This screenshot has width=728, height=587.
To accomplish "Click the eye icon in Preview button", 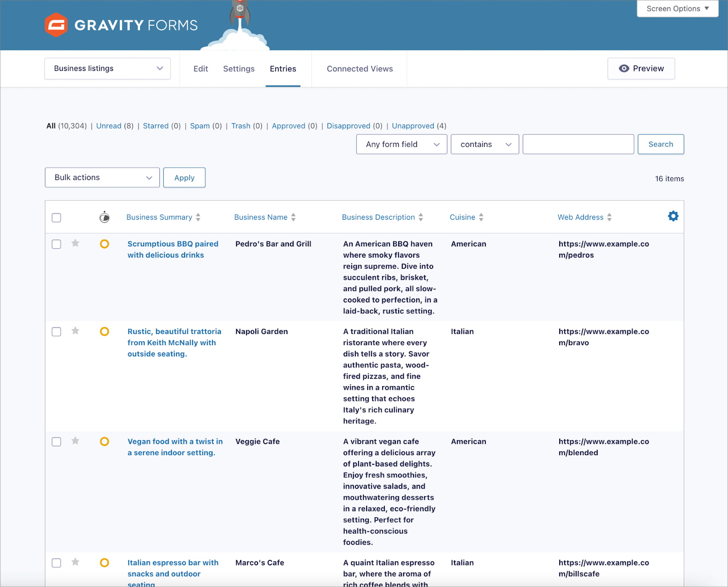I will tap(624, 68).
